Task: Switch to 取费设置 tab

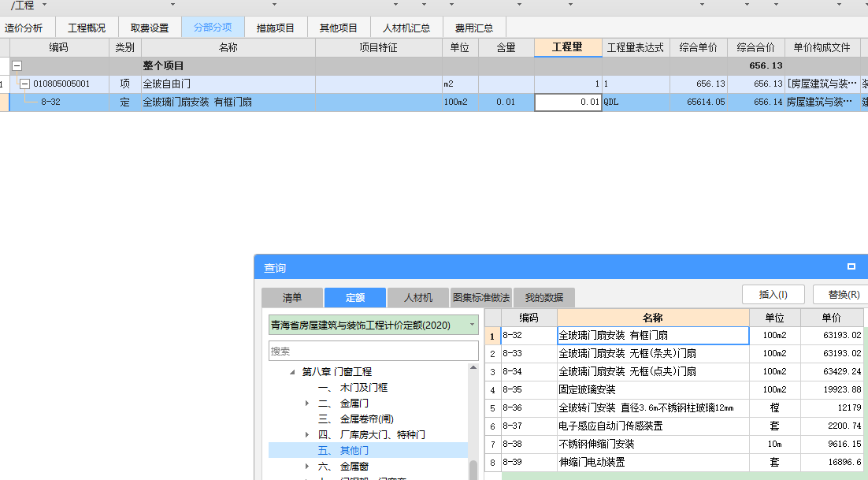Action: 150,28
